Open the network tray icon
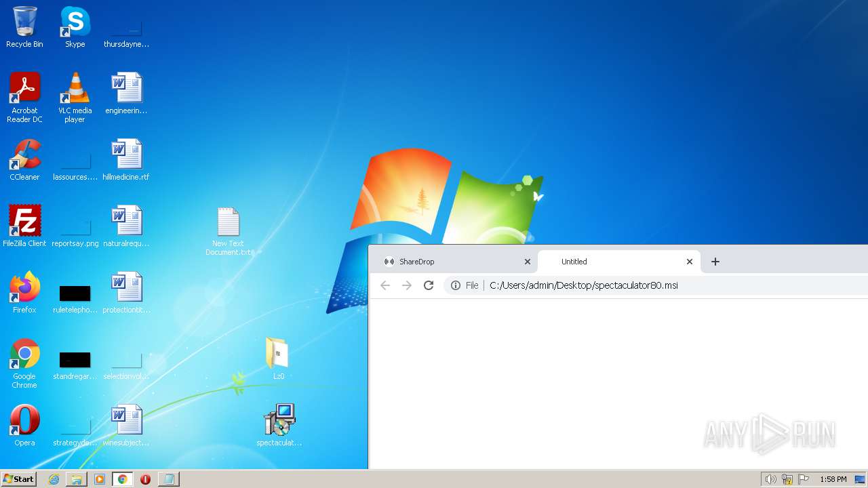The width and height of the screenshot is (868, 488). [787, 479]
